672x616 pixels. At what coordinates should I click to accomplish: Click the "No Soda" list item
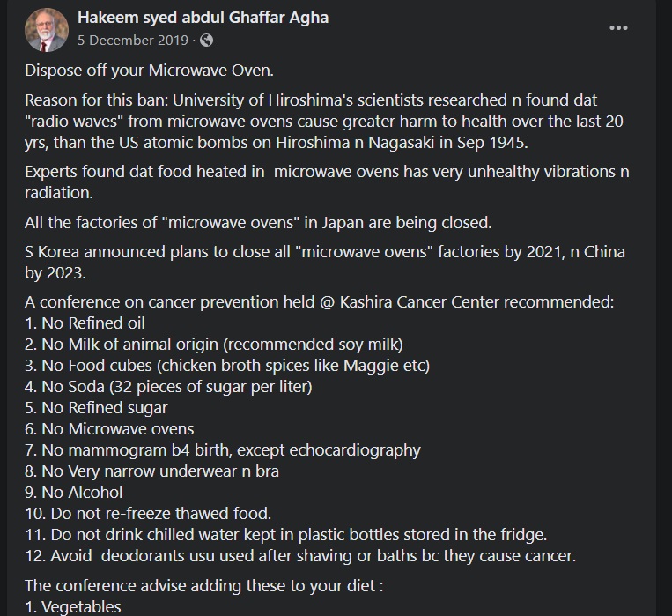[168, 386]
